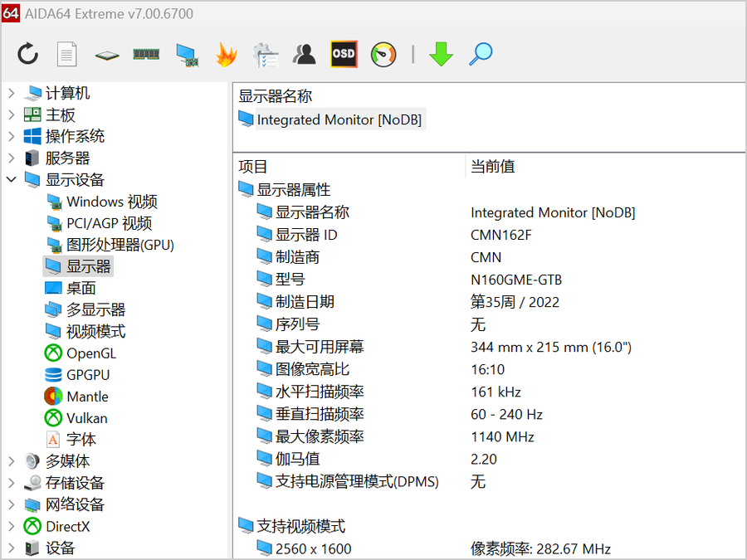Image resolution: width=747 pixels, height=560 pixels.
Task: Launch the system stability test flame icon
Action: click(227, 54)
